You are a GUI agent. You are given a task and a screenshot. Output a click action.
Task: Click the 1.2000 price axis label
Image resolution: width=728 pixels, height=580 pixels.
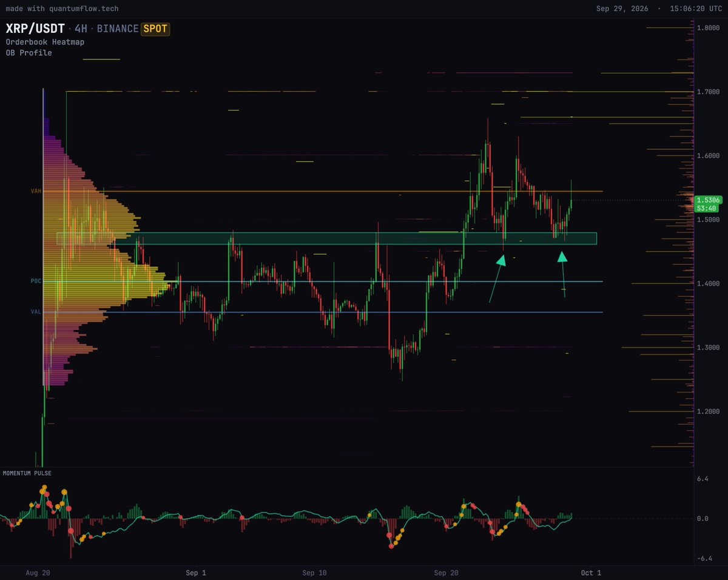click(x=708, y=412)
